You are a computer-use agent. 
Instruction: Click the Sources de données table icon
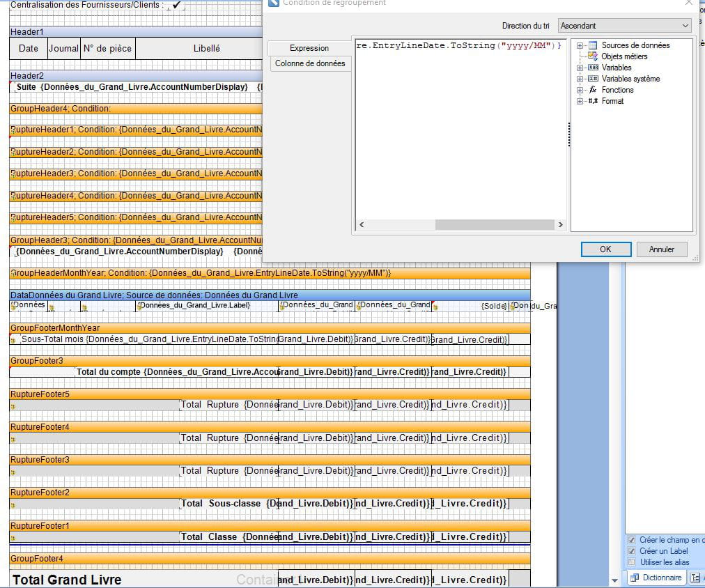coord(593,45)
